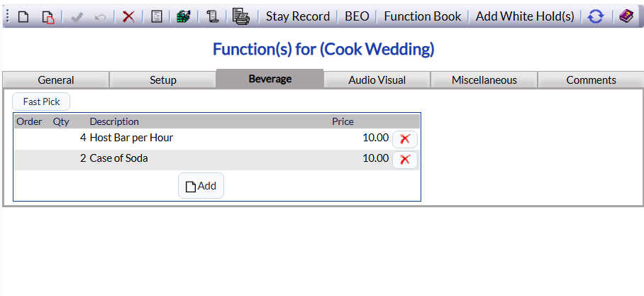Click the green grid blocks icon
This screenshot has height=296, width=644.
pyautogui.click(x=184, y=17)
